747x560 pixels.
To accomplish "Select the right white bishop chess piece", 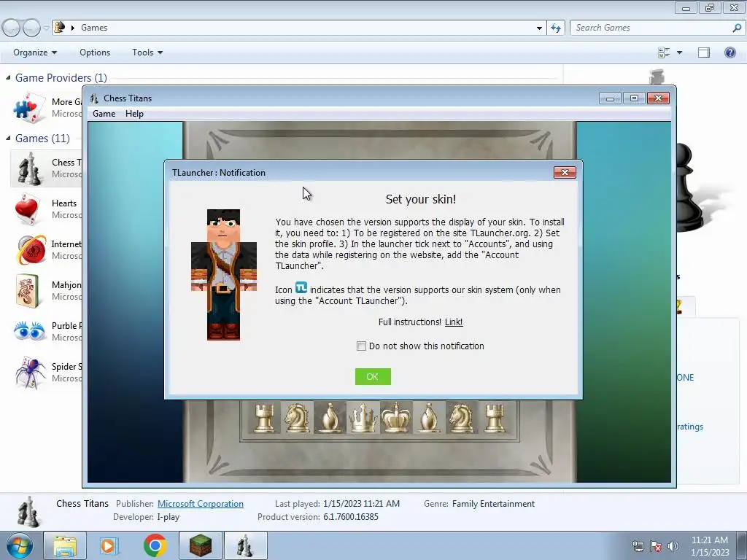I will tap(429, 418).
